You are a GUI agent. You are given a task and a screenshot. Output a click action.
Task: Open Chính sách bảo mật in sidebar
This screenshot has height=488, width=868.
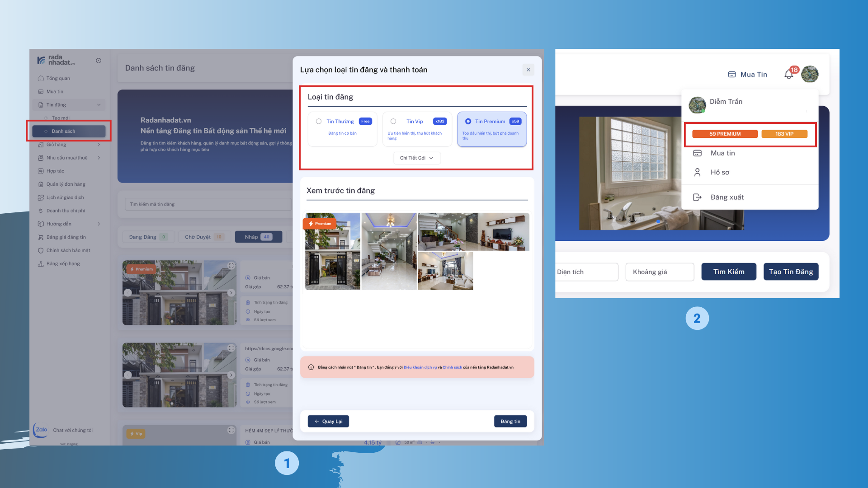click(x=68, y=250)
